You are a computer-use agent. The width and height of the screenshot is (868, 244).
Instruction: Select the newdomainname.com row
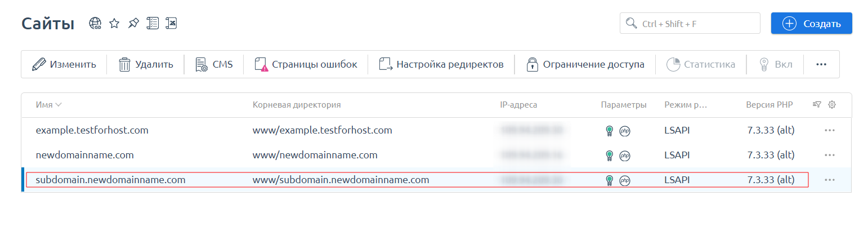point(84,155)
